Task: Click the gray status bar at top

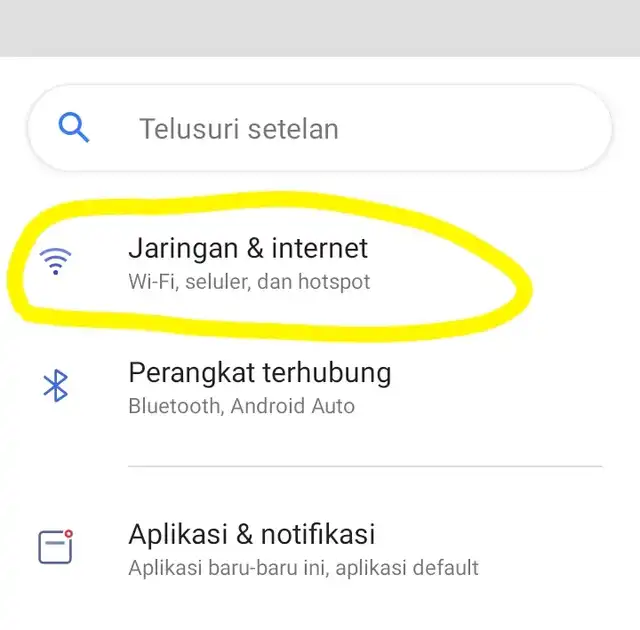Action: [x=320, y=28]
